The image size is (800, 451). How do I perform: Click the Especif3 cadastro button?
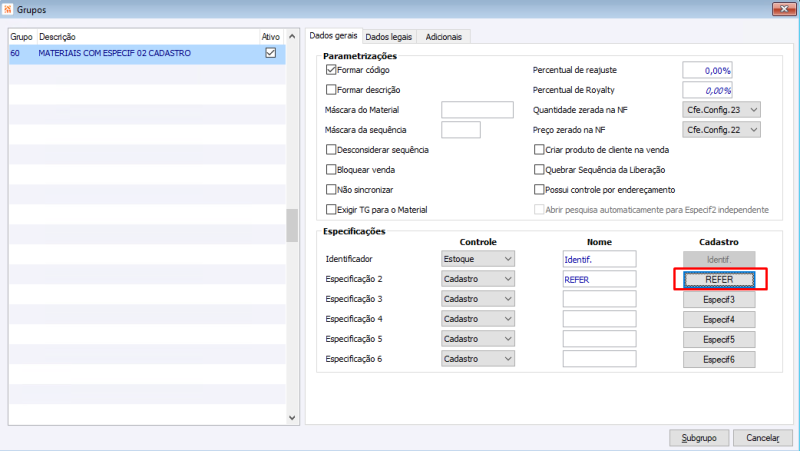[719, 299]
